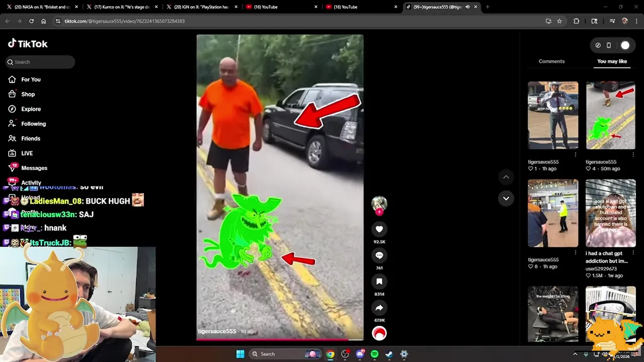Click the phone icon in the top-right pill
Viewport: 644px width, 362px height.
point(608,45)
